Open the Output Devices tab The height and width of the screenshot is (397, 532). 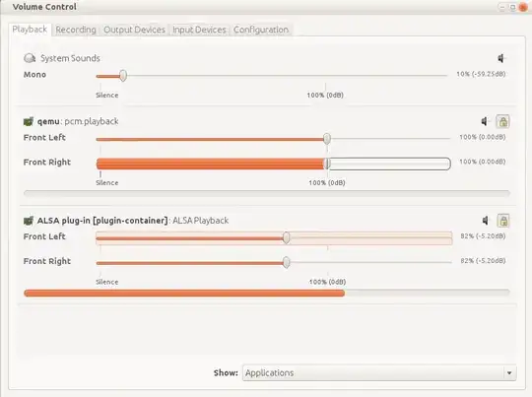(134, 30)
